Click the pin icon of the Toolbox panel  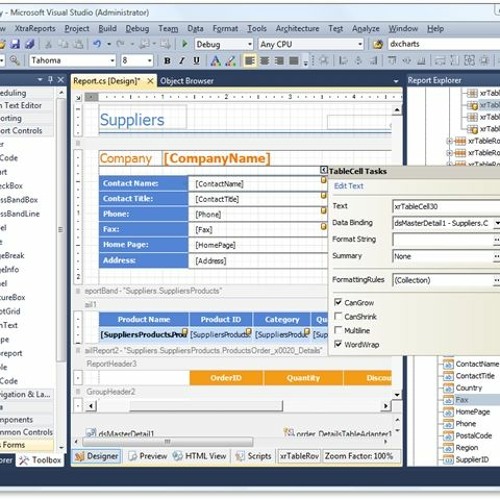pyautogui.click(x=50, y=80)
